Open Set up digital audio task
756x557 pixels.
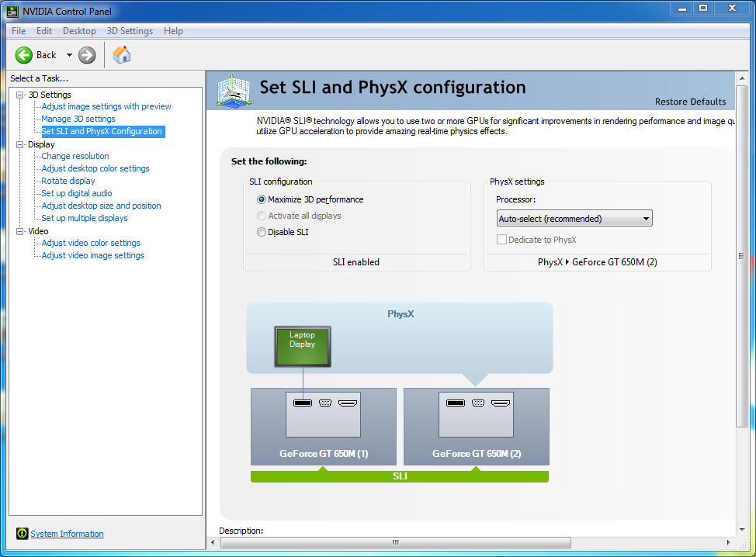tap(77, 193)
